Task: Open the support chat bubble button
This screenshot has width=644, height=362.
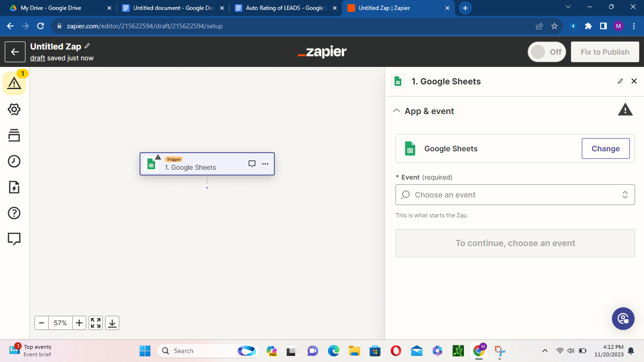Action: coord(623,319)
